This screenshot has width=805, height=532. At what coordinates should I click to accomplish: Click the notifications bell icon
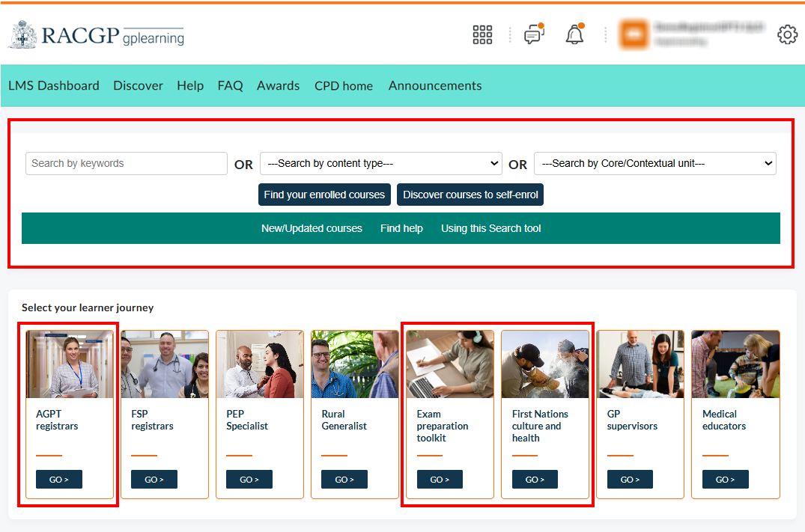pos(574,35)
